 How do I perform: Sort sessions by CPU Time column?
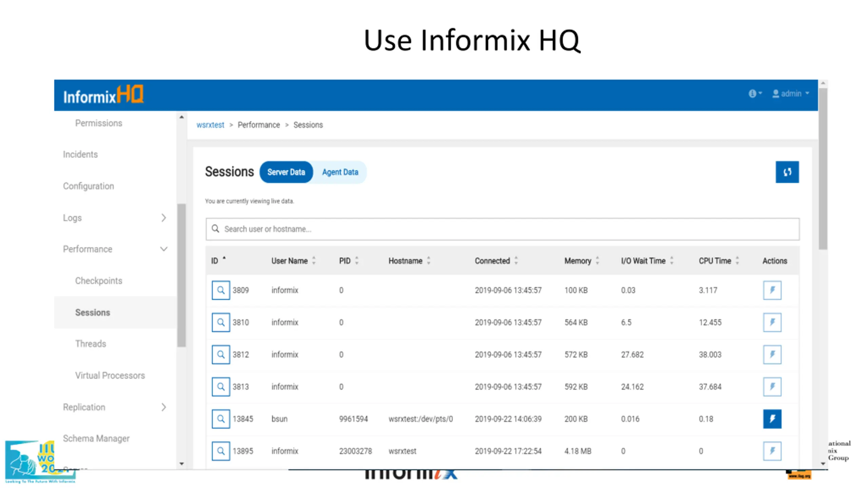pos(719,261)
